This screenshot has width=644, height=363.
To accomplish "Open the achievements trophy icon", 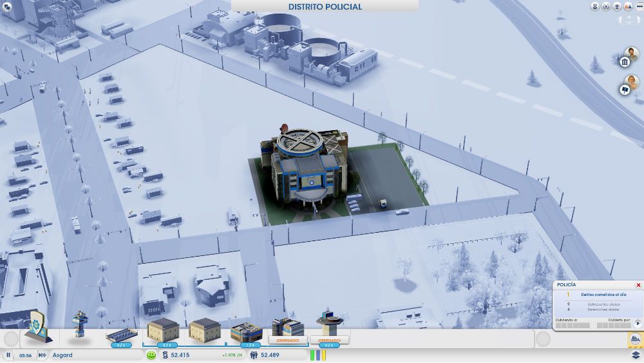I will (x=616, y=6).
